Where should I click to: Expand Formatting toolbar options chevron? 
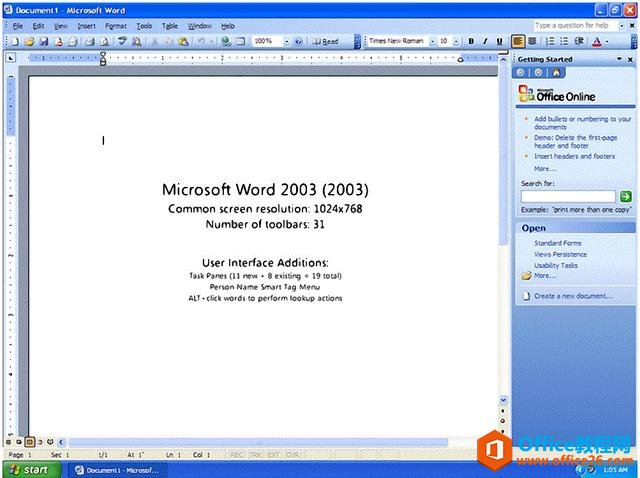(x=634, y=42)
